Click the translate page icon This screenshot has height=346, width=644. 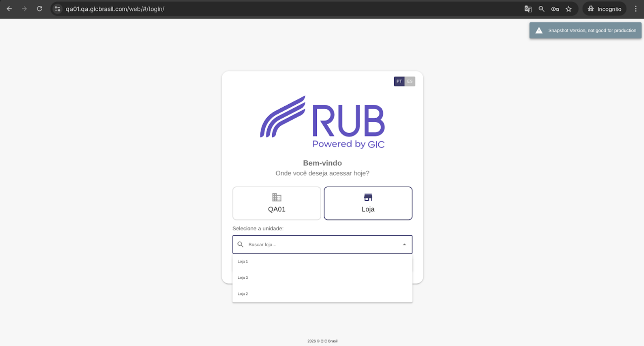tap(528, 9)
